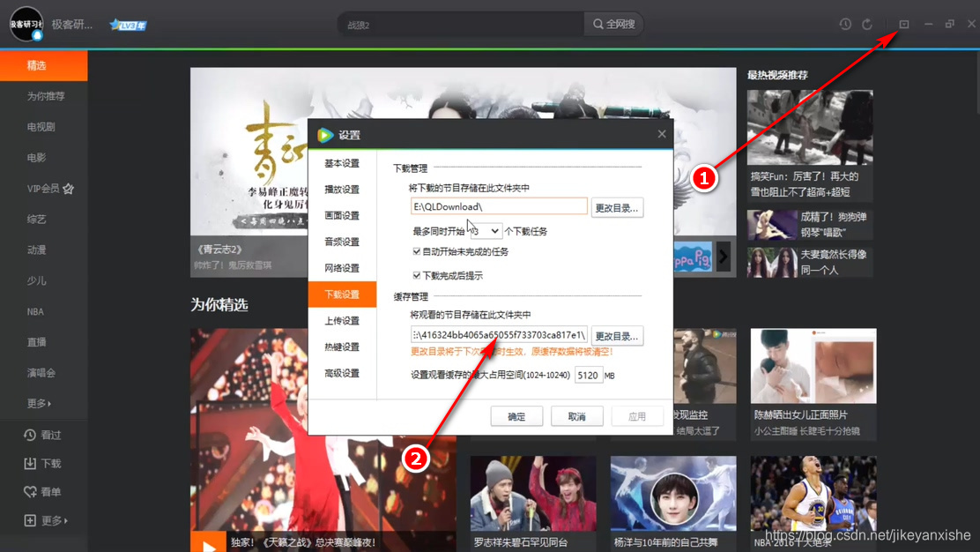Expand the 更多 channels list in sidebar
The height and width of the screenshot is (552, 980).
tap(39, 403)
